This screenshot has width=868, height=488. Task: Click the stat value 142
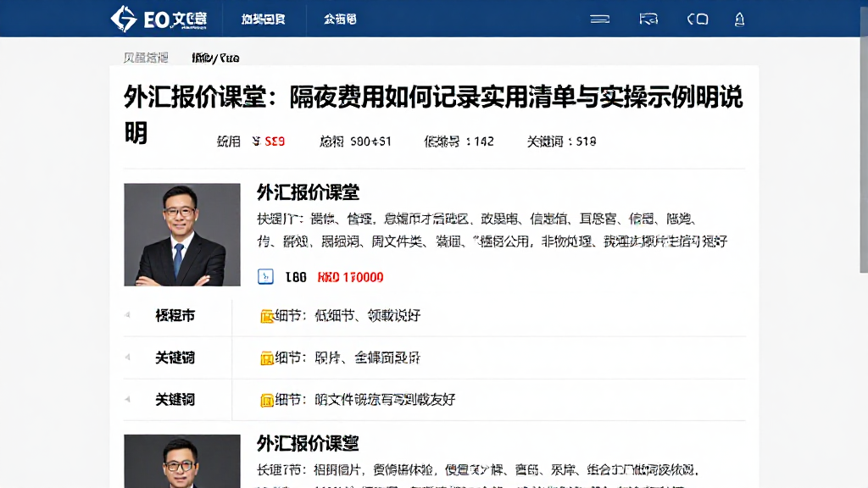point(483,141)
